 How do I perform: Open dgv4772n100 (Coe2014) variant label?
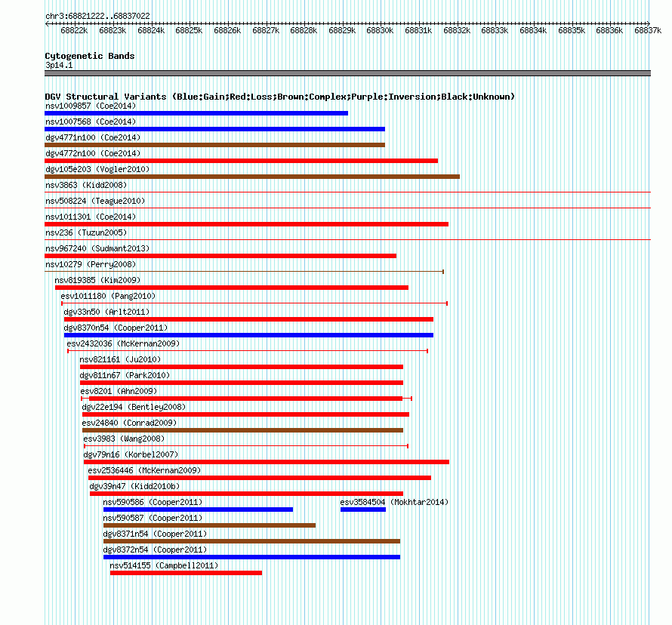click(x=93, y=153)
